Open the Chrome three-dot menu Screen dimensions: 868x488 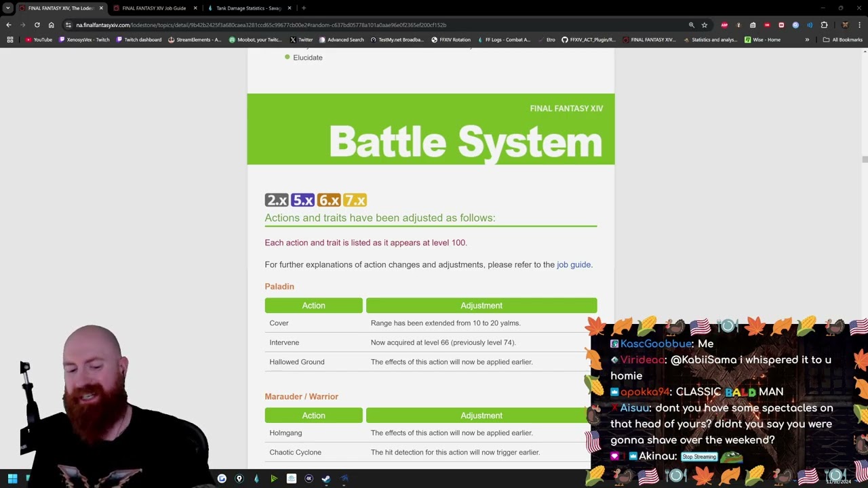(859, 25)
